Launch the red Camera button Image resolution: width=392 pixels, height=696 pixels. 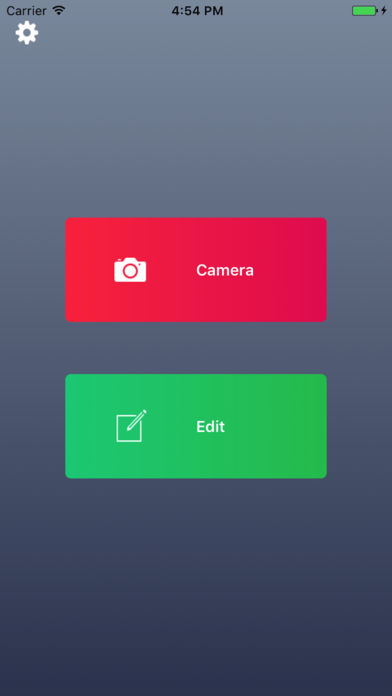(x=196, y=269)
